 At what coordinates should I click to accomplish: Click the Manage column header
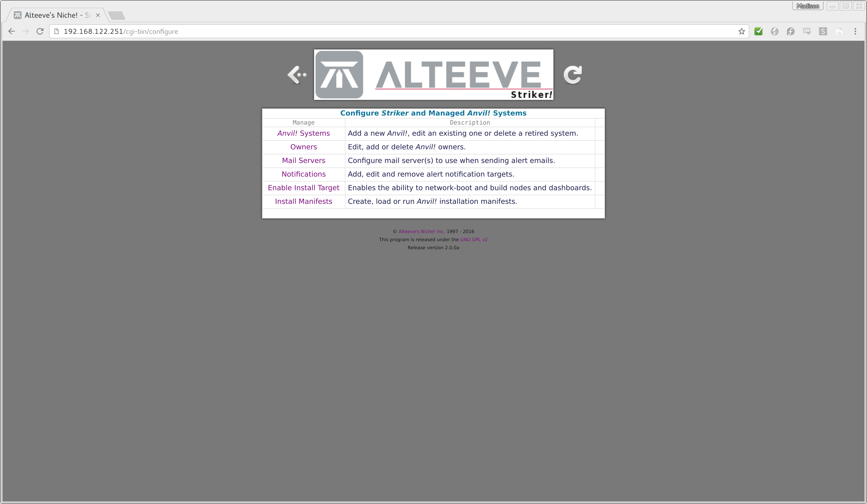pos(303,122)
